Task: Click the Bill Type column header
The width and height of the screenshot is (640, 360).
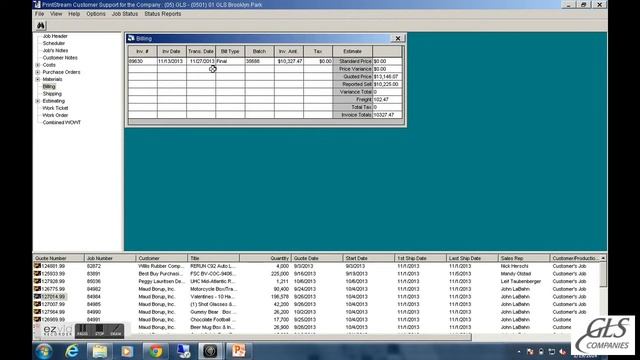Action: coord(230,51)
